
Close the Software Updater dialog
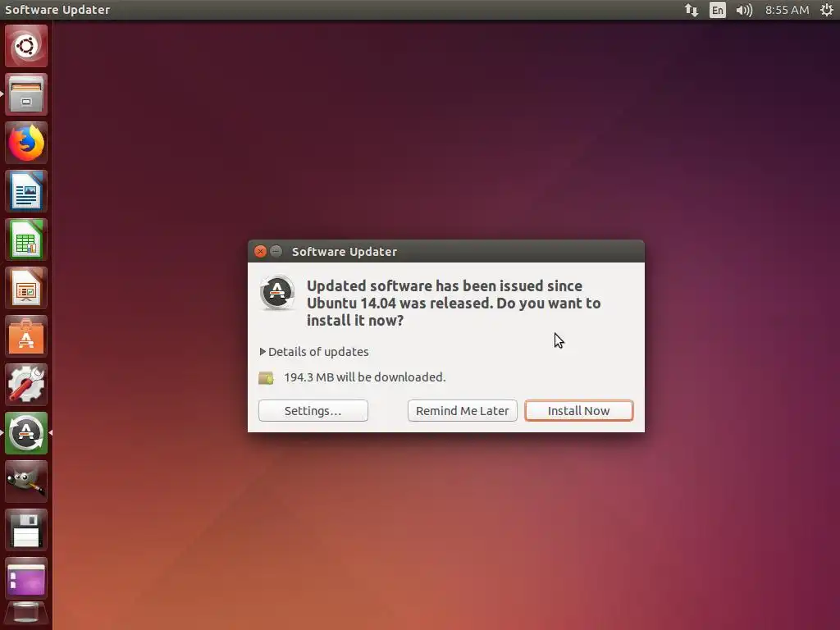[260, 251]
